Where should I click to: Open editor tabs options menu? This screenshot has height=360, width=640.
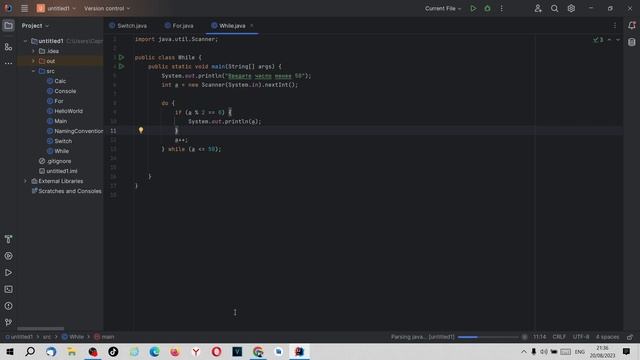[x=615, y=26]
